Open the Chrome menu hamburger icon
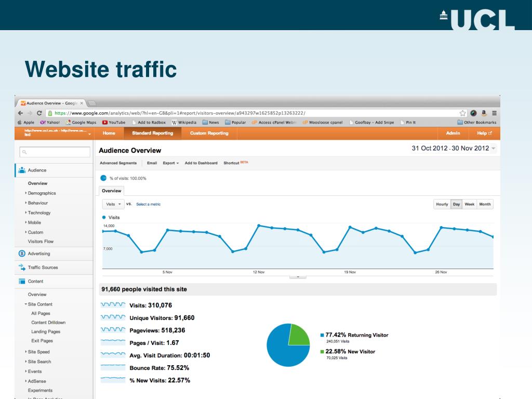The height and width of the screenshot is (399, 532). [x=495, y=113]
